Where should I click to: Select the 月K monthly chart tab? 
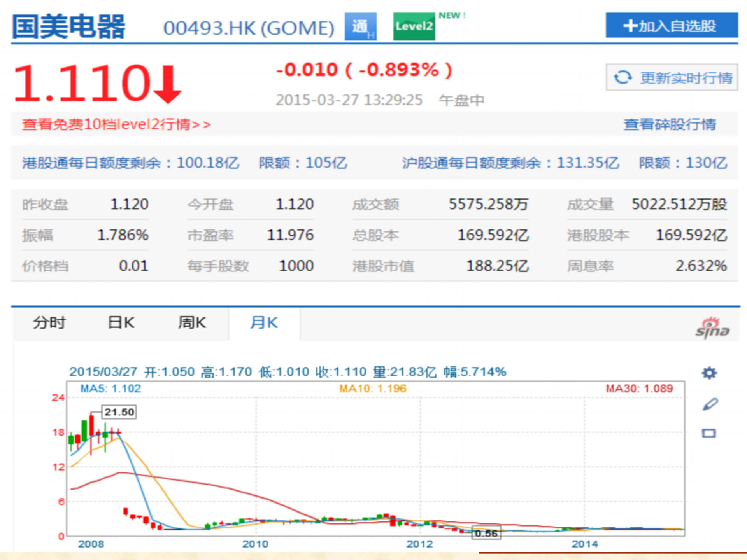click(264, 322)
